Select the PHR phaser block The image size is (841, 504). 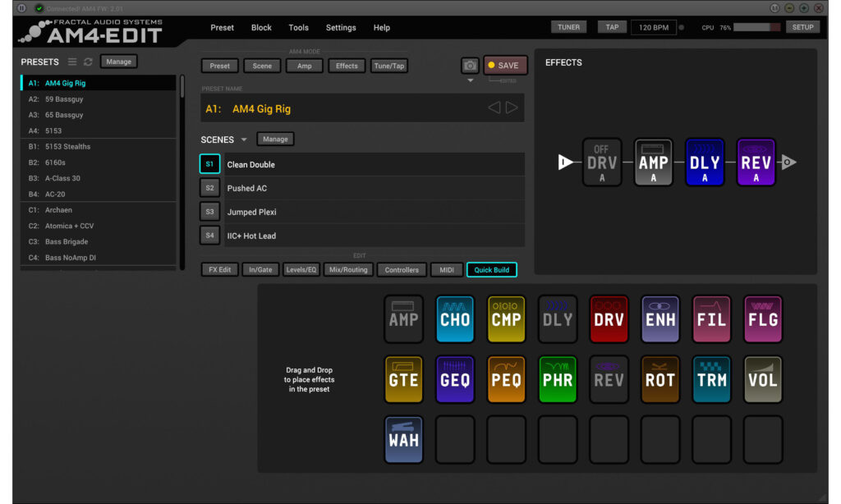click(x=558, y=379)
